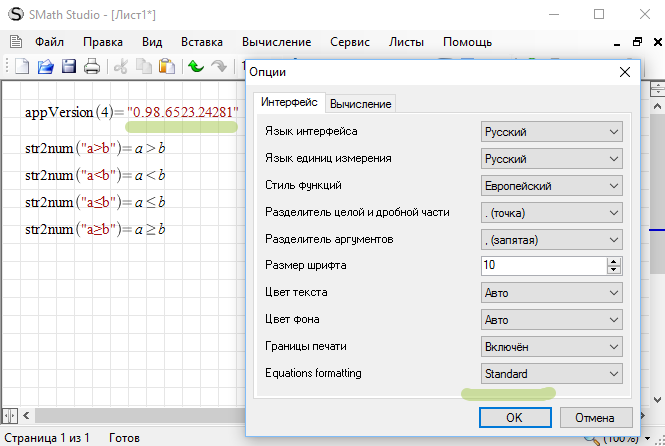Click the Cut scissors icon
This screenshot has height=446, width=665.
[121, 67]
